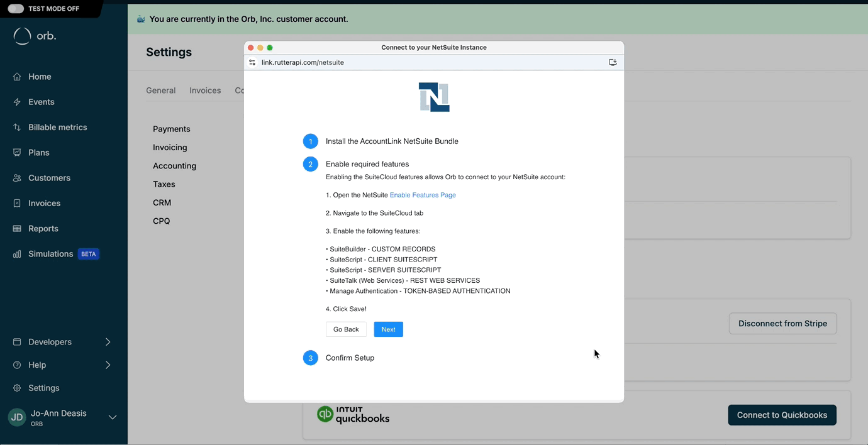Click the link.rutterapi.com/netsuite address field
This screenshot has height=445, width=868.
[303, 62]
